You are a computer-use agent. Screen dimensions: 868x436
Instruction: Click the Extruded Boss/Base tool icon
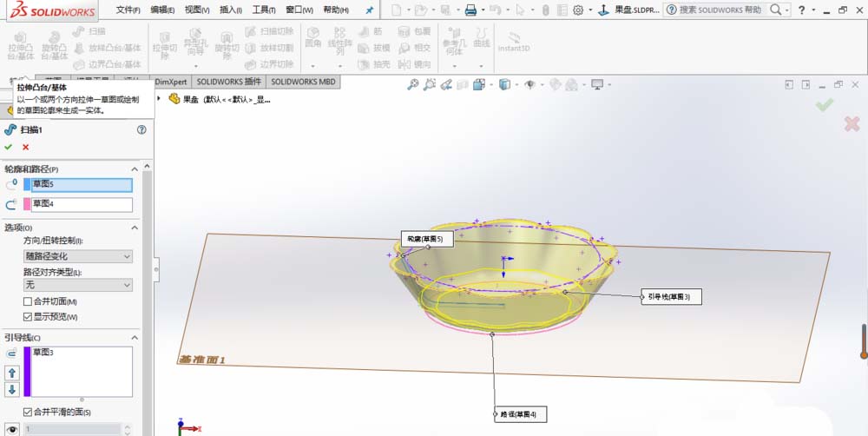click(21, 45)
